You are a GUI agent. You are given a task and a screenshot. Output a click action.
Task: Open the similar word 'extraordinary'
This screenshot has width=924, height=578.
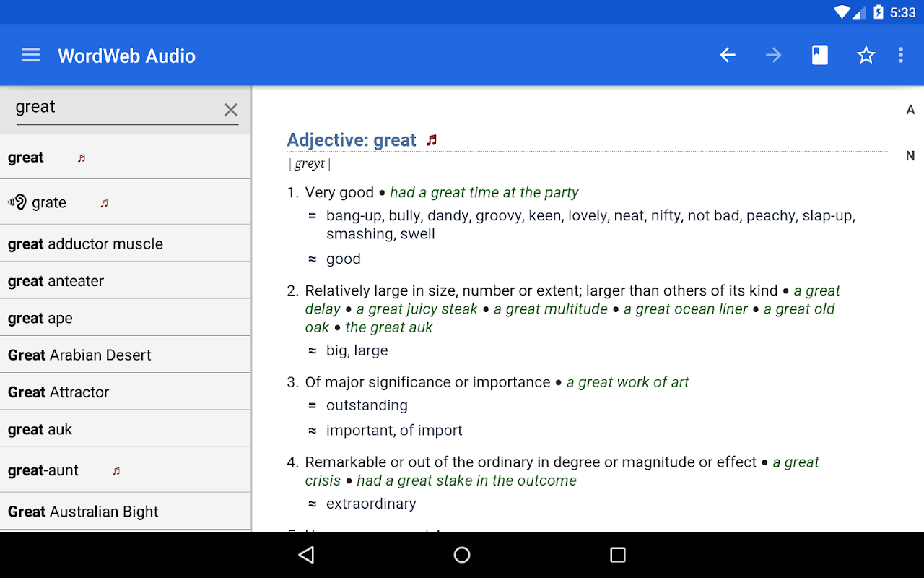[x=371, y=504]
